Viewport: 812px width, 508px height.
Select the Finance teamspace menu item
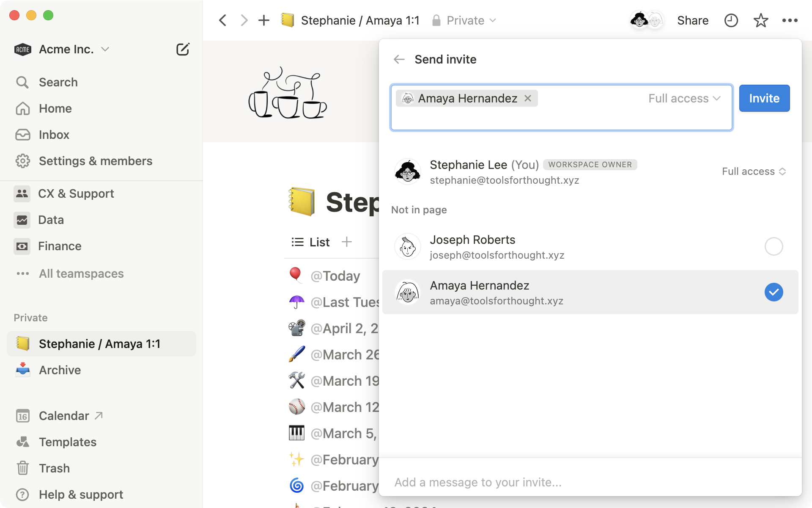(60, 246)
